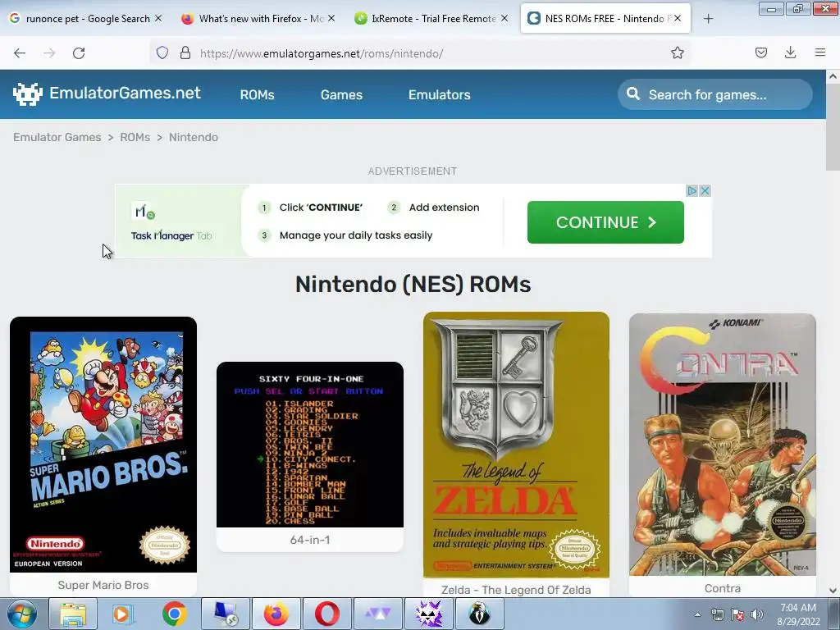Image resolution: width=840 pixels, height=630 pixels.
Task: Open the purple triangles taskbar app
Action: [377, 614]
